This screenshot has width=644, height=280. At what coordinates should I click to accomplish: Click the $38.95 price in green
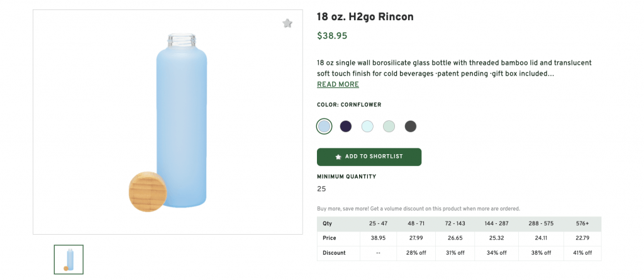click(x=332, y=36)
